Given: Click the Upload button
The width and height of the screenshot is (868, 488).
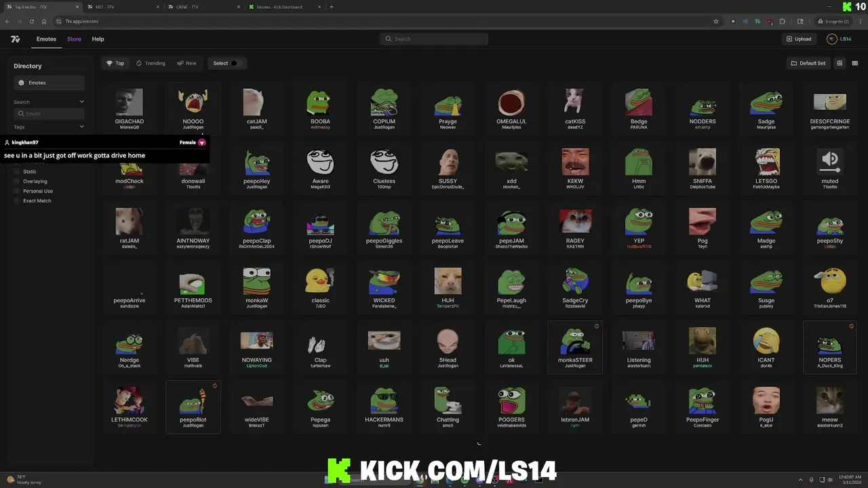Looking at the screenshot, I should pyautogui.click(x=799, y=39).
